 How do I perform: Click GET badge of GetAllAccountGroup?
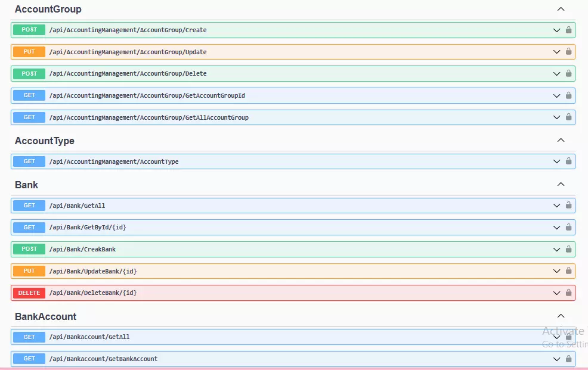tap(29, 117)
